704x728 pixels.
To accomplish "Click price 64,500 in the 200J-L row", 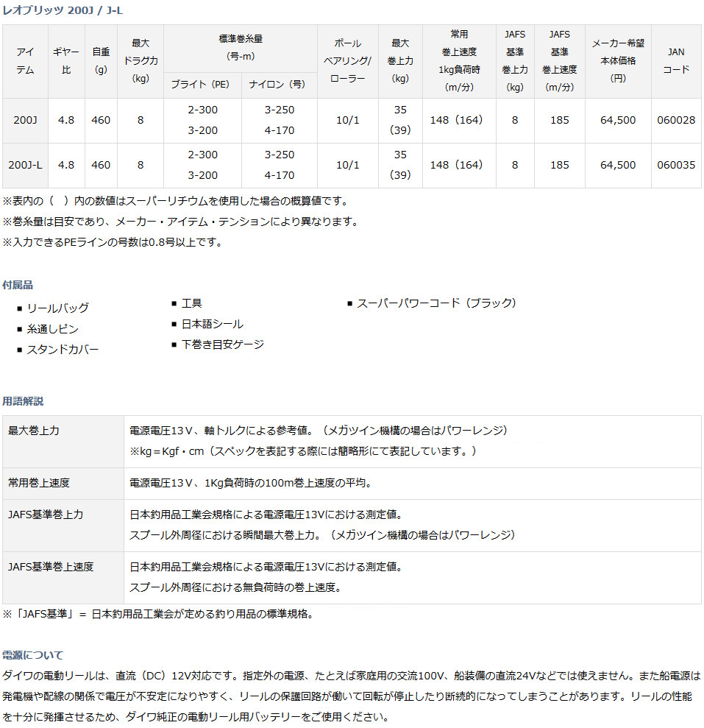I will coord(618,166).
